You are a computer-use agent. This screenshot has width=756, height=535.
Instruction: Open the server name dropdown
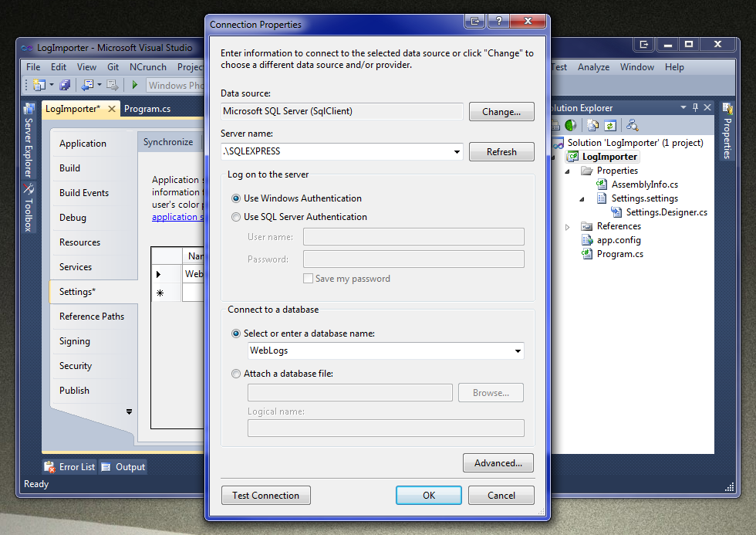coord(457,152)
